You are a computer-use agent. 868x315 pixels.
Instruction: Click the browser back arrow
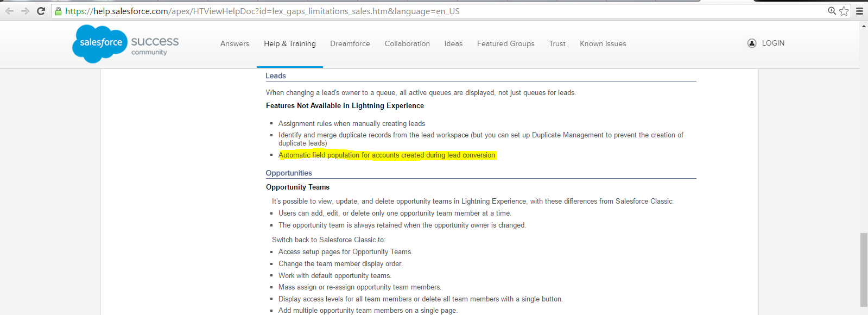coord(9,11)
